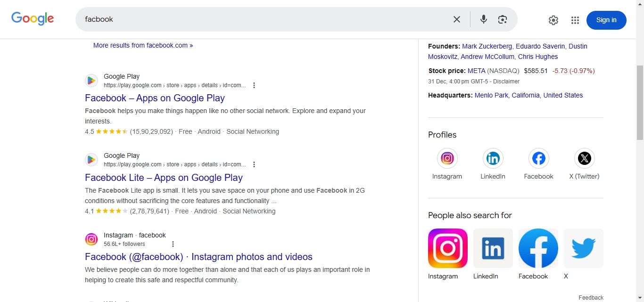
Task: Open 'Facebook – Apps on Google Play' result
Action: (155, 98)
